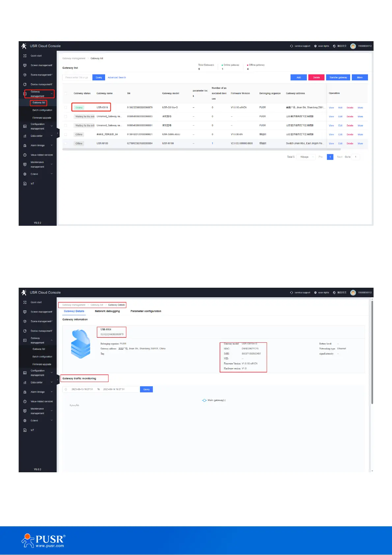Screen dimensions: 392x555
Task: Expand Data center chevron in Gateway list screenshot
Action: [51, 136]
